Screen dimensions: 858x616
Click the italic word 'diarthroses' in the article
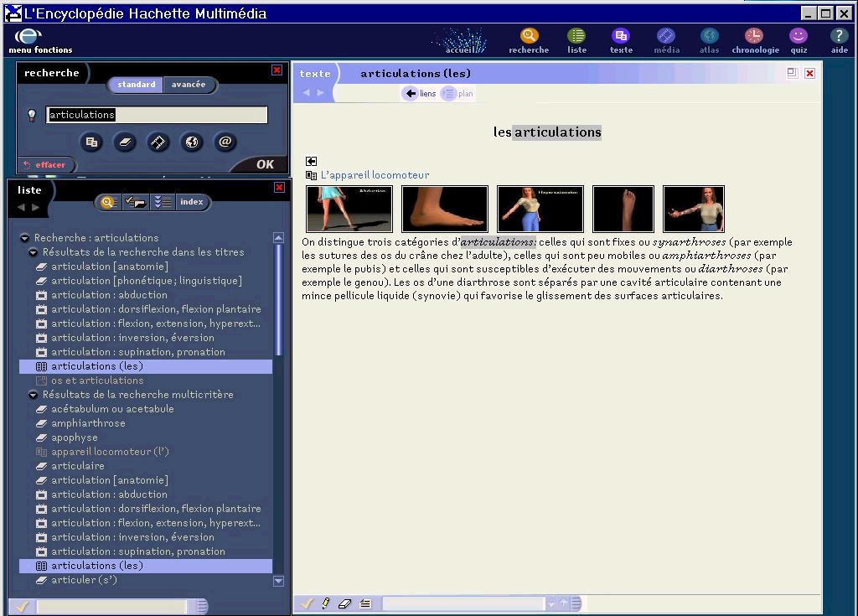(x=730, y=269)
